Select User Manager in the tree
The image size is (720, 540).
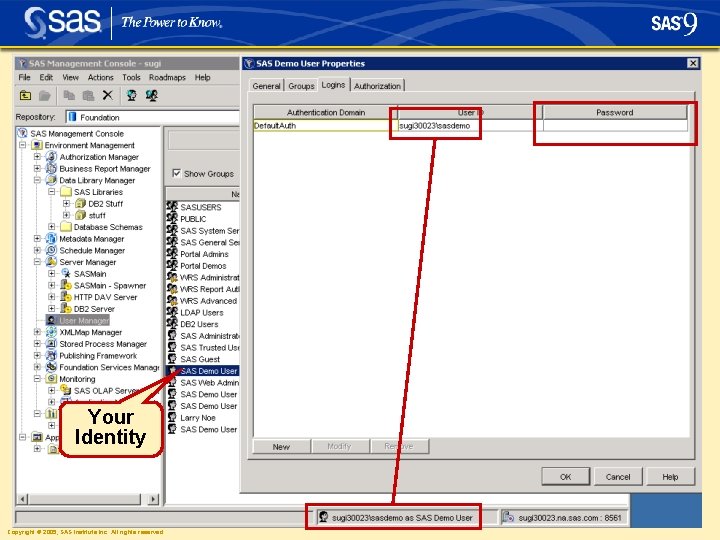pos(84,320)
